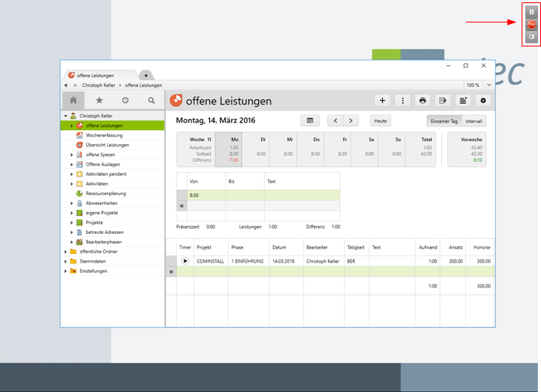Start the timer for the COMINSTALL row
This screenshot has width=541, height=392.
pyautogui.click(x=185, y=261)
